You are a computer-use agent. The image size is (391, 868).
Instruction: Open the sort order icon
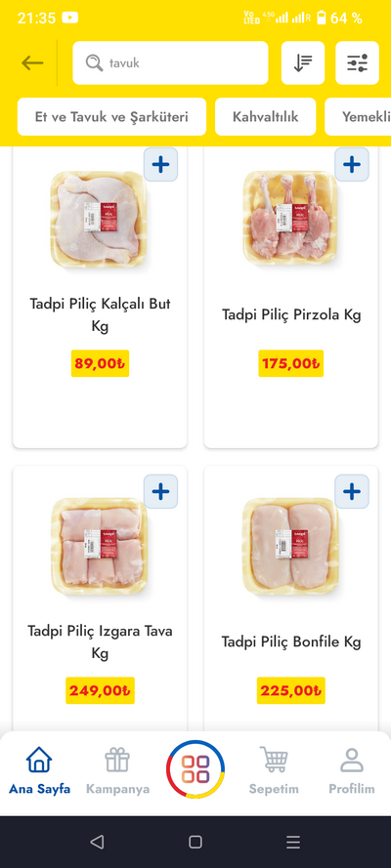click(x=302, y=63)
